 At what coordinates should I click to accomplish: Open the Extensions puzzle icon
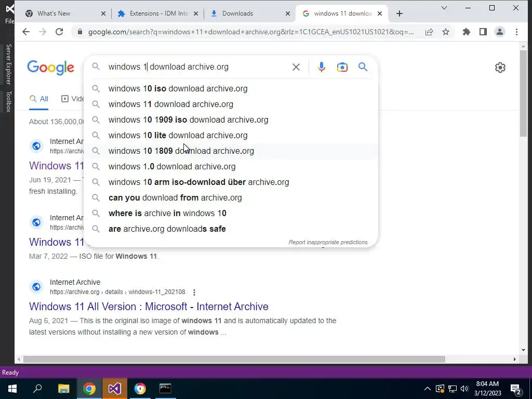pyautogui.click(x=467, y=32)
